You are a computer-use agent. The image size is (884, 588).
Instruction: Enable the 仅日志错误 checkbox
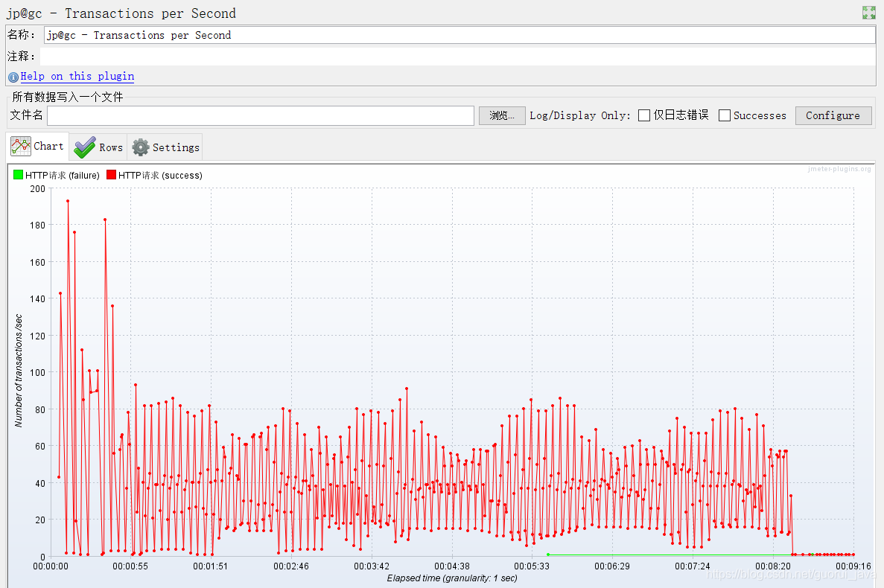coord(644,115)
